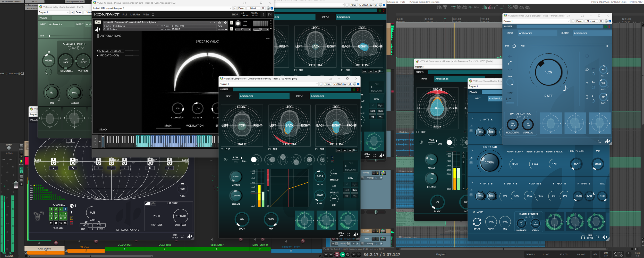Adjust the Dry/Wet slider in Stutter plugin
The image size is (644, 258).
coord(569,46)
